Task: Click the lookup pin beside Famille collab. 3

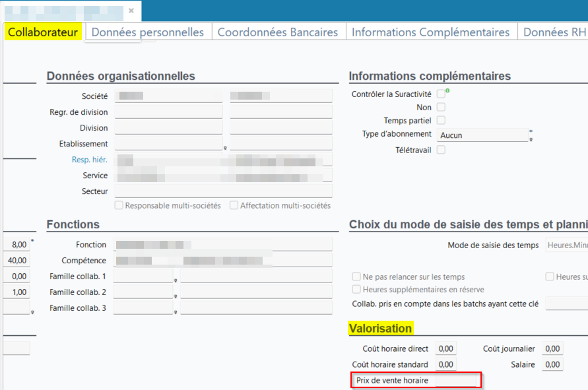Action: 176,312
